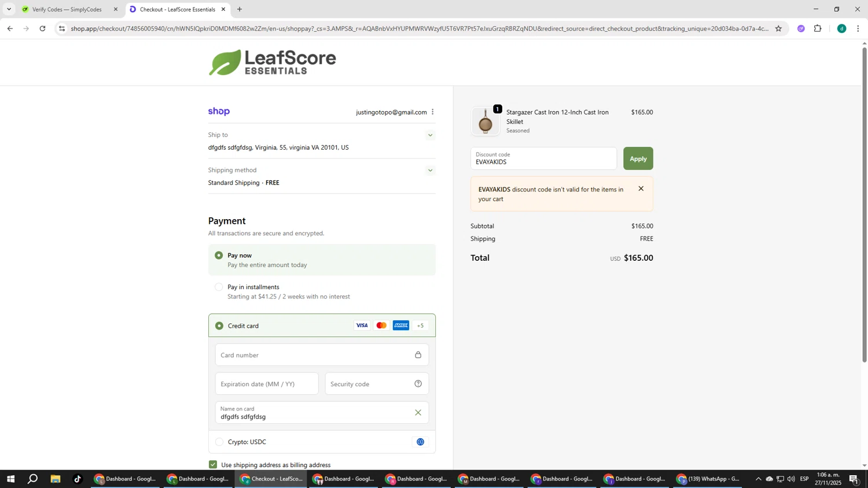The image size is (868, 488).
Task: Open File Explorer from taskbar
Action: coord(55,479)
